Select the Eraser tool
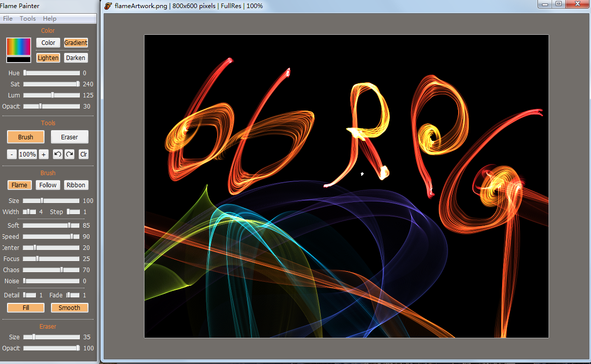 pyautogui.click(x=69, y=137)
